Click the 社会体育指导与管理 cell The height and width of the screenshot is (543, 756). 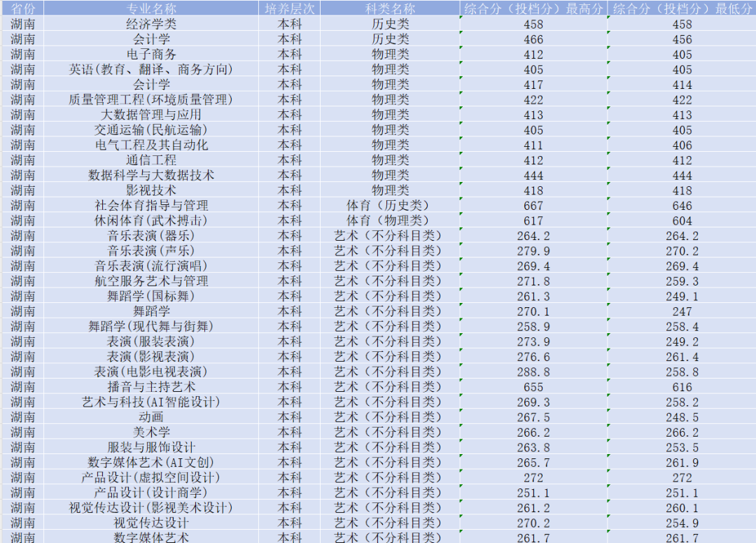(x=151, y=205)
